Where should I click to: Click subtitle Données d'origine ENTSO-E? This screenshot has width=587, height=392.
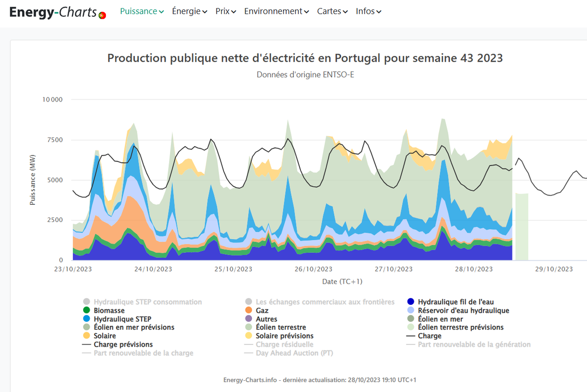click(305, 74)
